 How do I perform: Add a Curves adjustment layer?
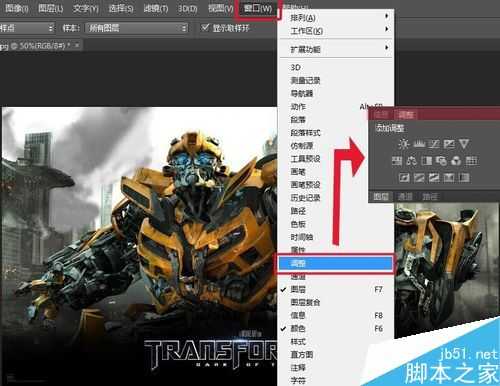434,144
